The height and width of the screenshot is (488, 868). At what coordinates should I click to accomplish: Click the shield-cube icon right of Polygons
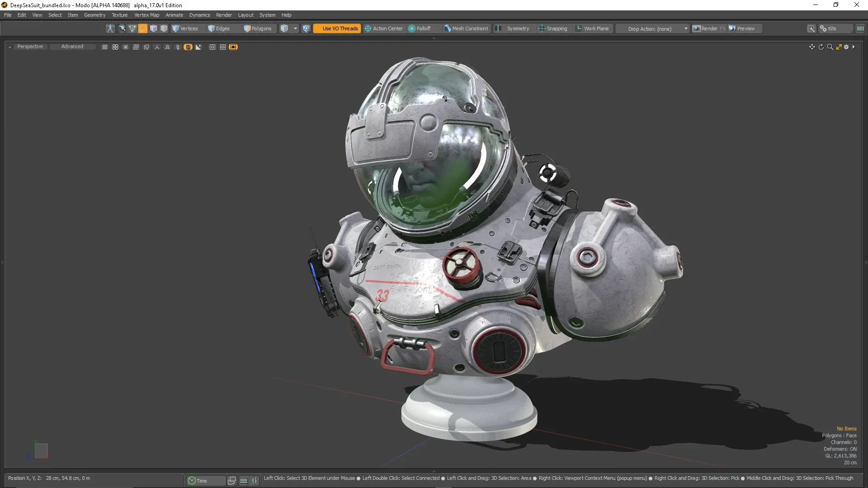[x=284, y=28]
